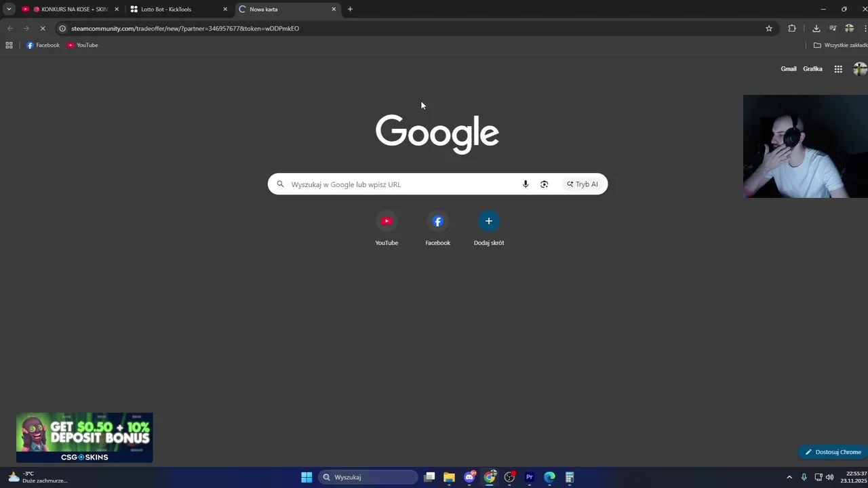The width and height of the screenshot is (868, 488).
Task: View site information icon in address bar
Action: (62, 28)
